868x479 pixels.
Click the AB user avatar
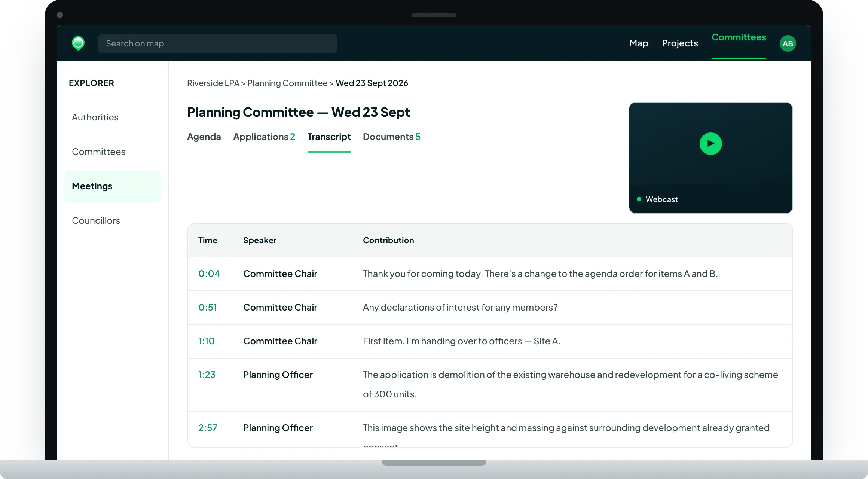click(788, 43)
